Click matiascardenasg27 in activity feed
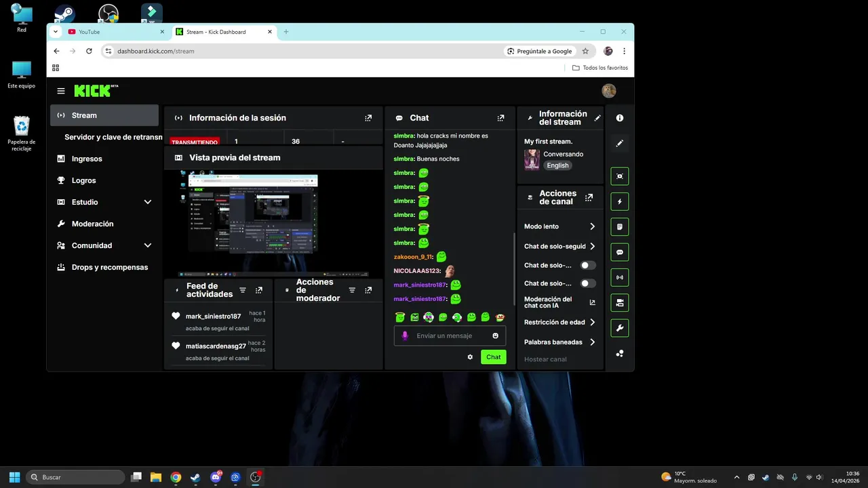 (x=216, y=346)
